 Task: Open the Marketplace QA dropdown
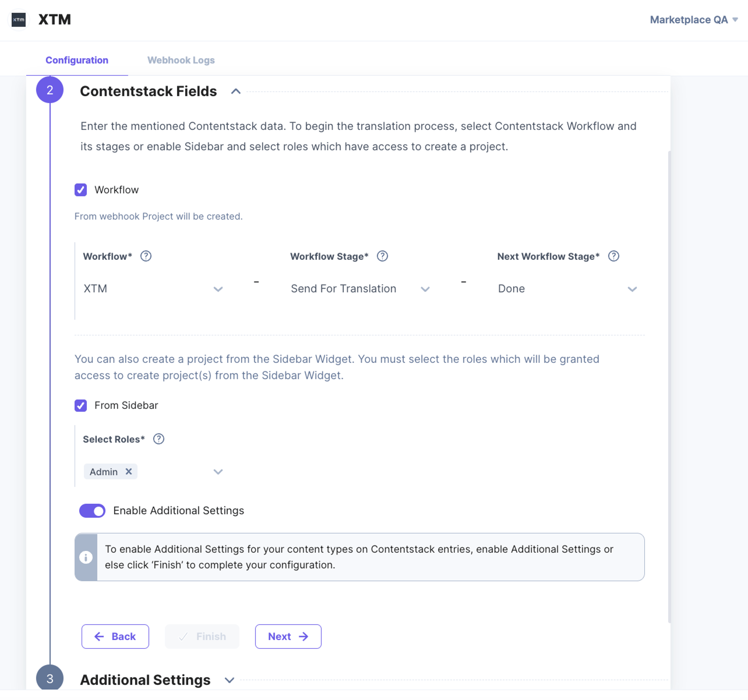[x=694, y=20]
